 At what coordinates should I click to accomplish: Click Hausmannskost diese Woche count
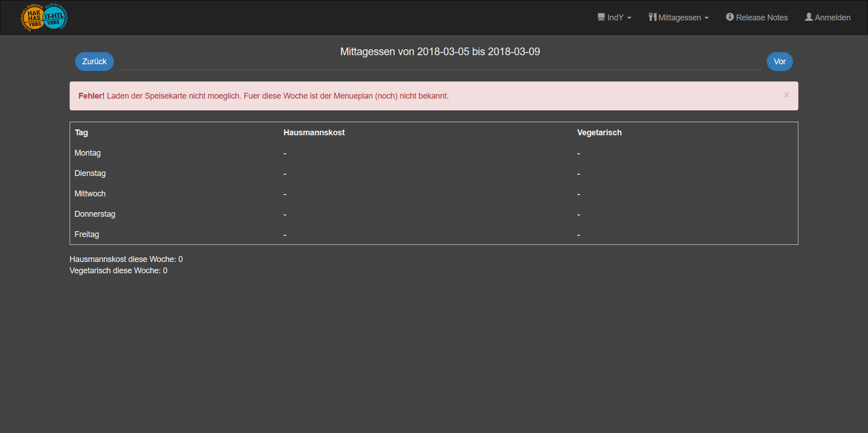pyautogui.click(x=126, y=259)
